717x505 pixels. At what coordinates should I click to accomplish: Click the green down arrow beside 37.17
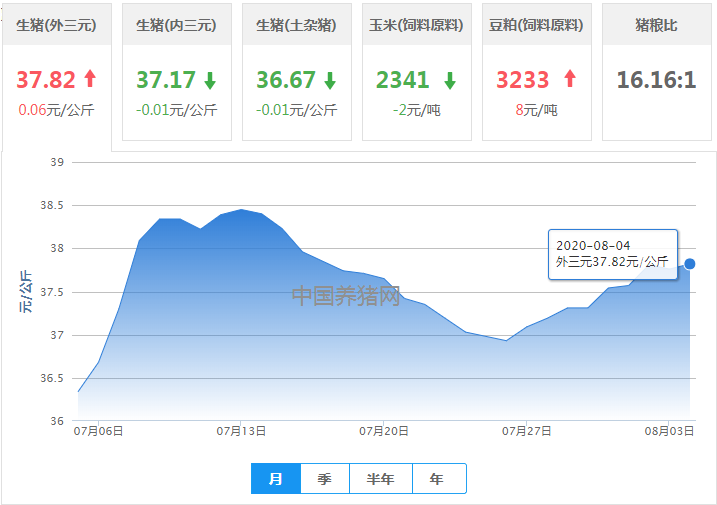pyautogui.click(x=210, y=80)
